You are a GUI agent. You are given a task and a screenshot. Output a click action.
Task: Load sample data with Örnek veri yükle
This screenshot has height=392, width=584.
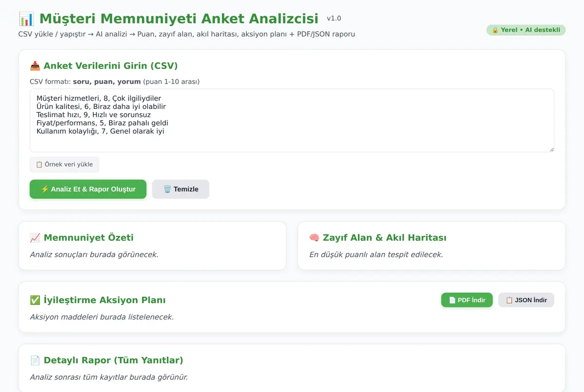click(x=64, y=164)
